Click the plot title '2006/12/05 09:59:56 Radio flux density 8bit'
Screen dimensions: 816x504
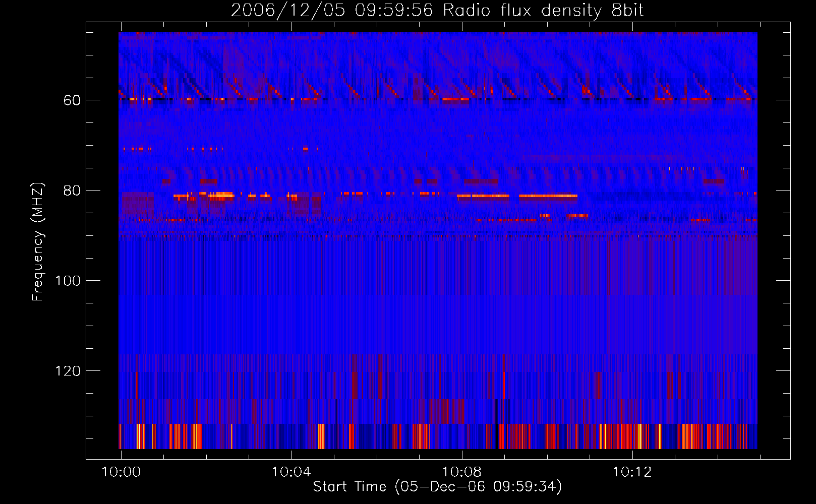[x=437, y=11]
